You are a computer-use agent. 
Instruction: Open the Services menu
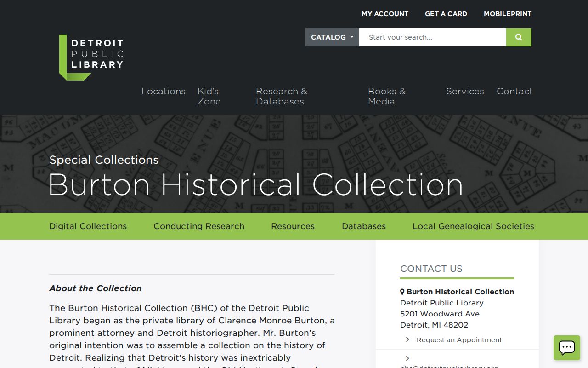(x=465, y=91)
